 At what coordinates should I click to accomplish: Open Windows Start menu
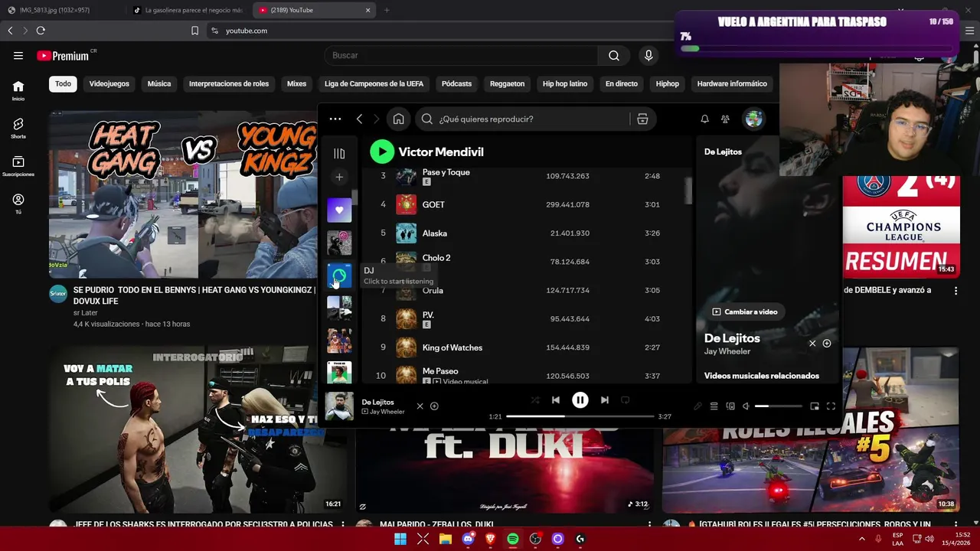point(400,539)
